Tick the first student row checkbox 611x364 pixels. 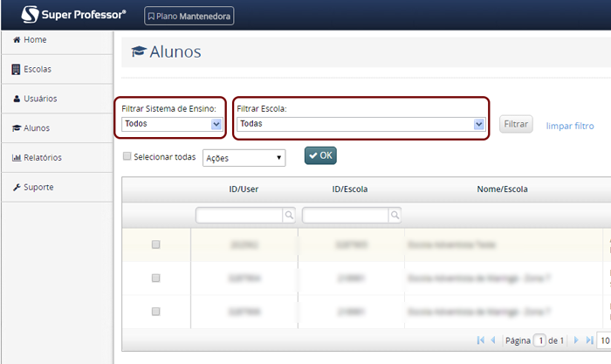(156, 245)
